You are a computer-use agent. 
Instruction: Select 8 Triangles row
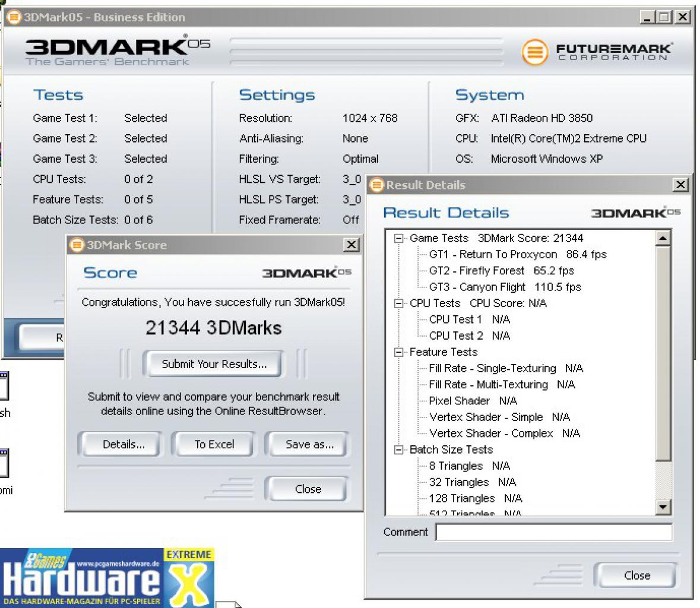[469, 466]
